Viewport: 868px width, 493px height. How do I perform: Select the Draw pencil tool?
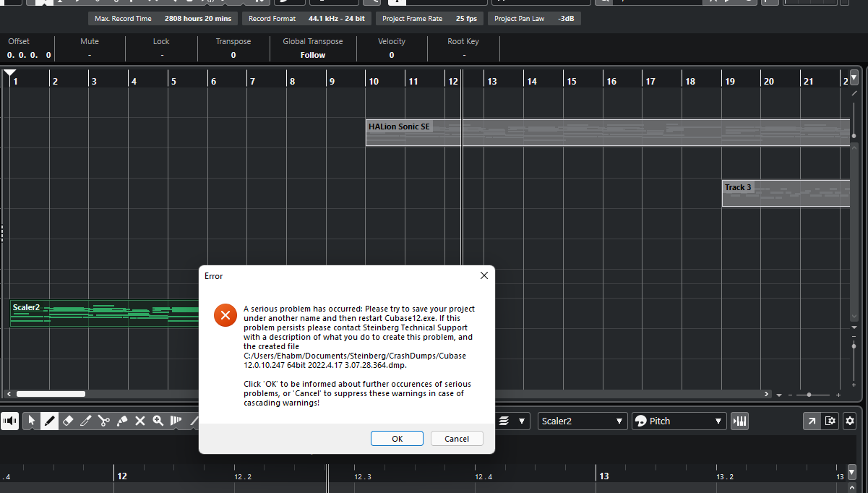click(49, 421)
